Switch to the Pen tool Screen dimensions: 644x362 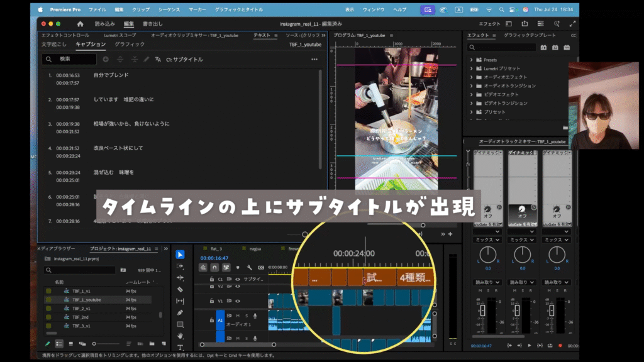[180, 313]
